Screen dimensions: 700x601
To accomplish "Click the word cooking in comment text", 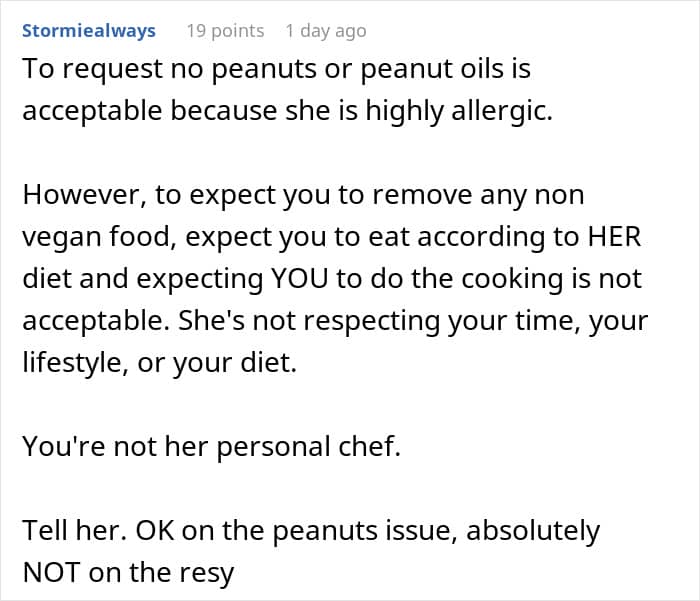I will [x=512, y=279].
